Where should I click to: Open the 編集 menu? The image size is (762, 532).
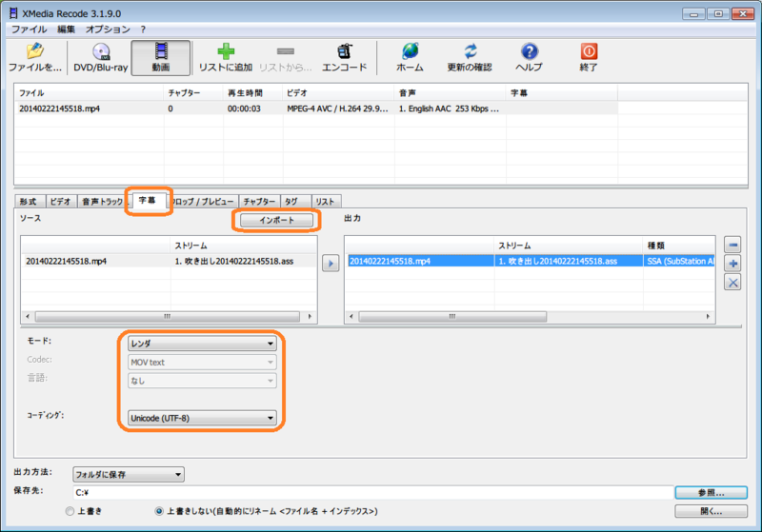click(66, 30)
